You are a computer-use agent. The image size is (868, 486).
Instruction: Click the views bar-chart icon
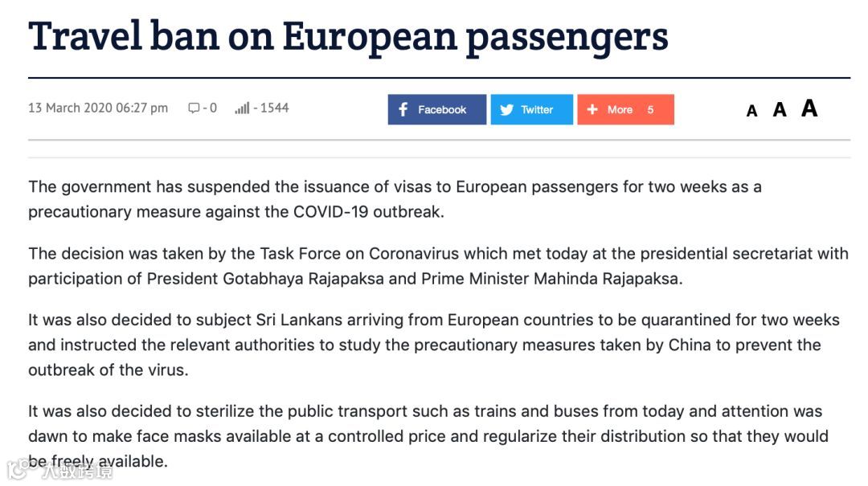tap(242, 108)
